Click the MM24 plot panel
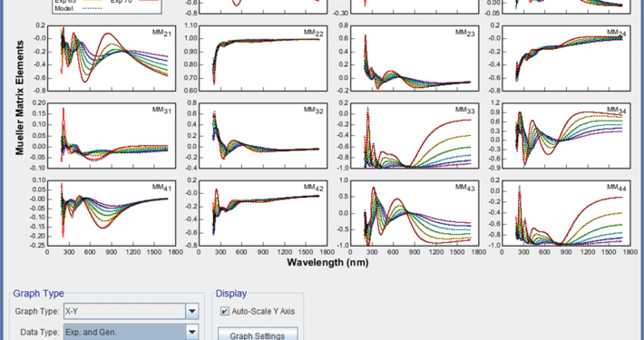This screenshot has width=644, height=340. pos(566,58)
